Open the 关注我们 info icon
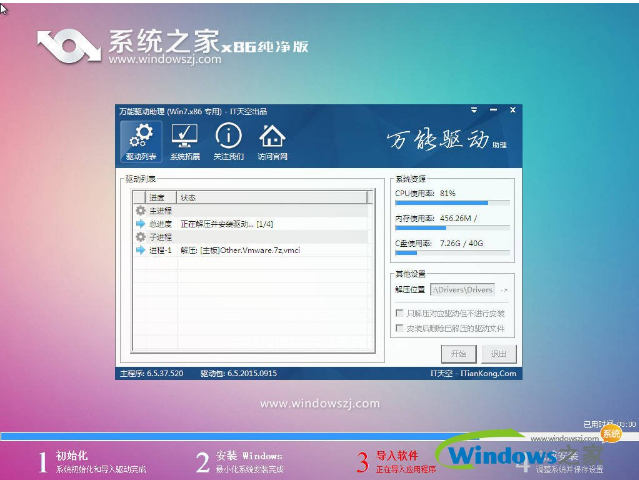Image resolution: width=639 pixels, height=480 pixels. pos(228,141)
